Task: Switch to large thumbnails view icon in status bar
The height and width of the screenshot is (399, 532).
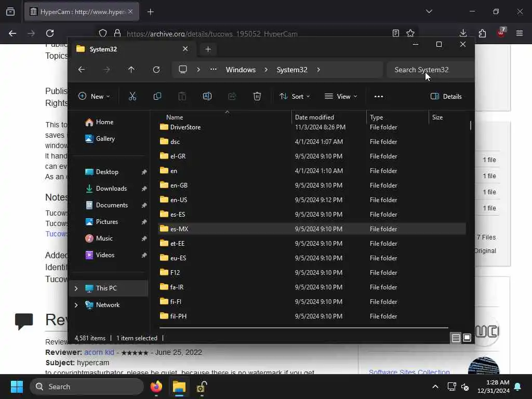Action: click(x=467, y=338)
